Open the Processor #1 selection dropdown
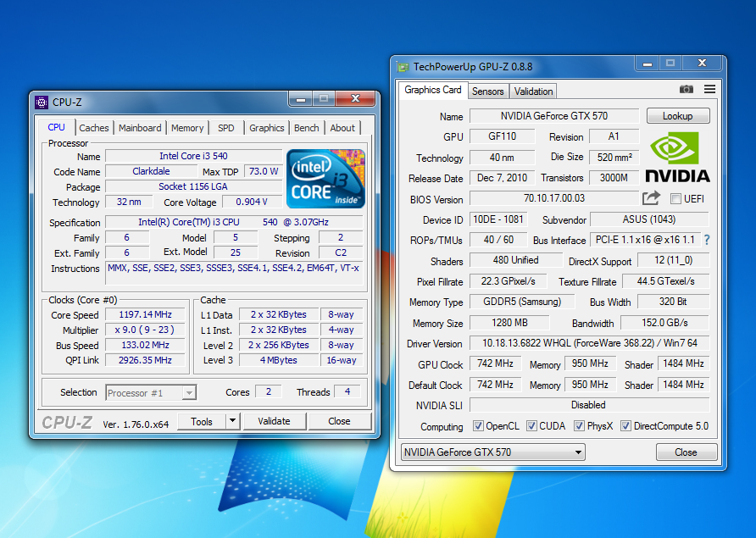The height and width of the screenshot is (538, 756). tap(151, 392)
